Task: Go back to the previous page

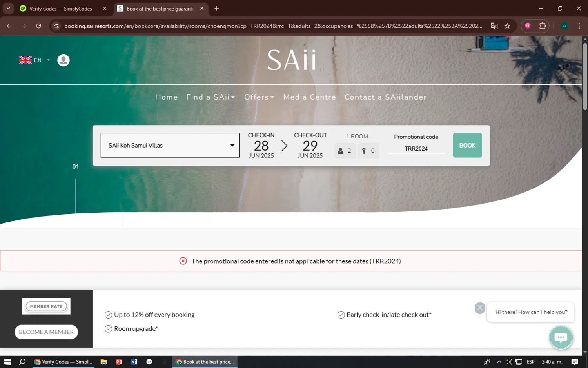Action: pyautogui.click(x=9, y=26)
